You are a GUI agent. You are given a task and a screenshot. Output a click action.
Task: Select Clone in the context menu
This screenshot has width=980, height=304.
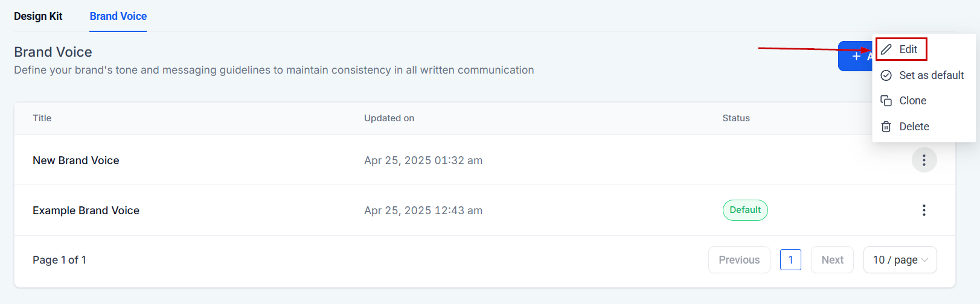point(912,101)
